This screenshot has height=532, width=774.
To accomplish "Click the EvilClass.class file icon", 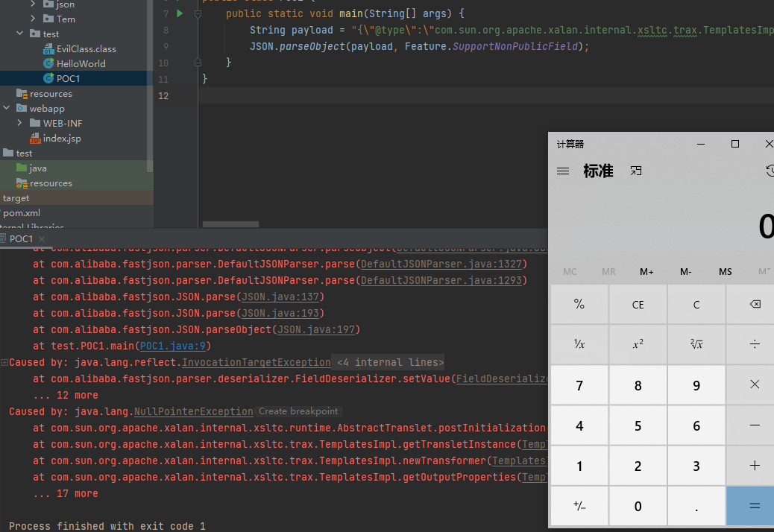I will pyautogui.click(x=48, y=49).
